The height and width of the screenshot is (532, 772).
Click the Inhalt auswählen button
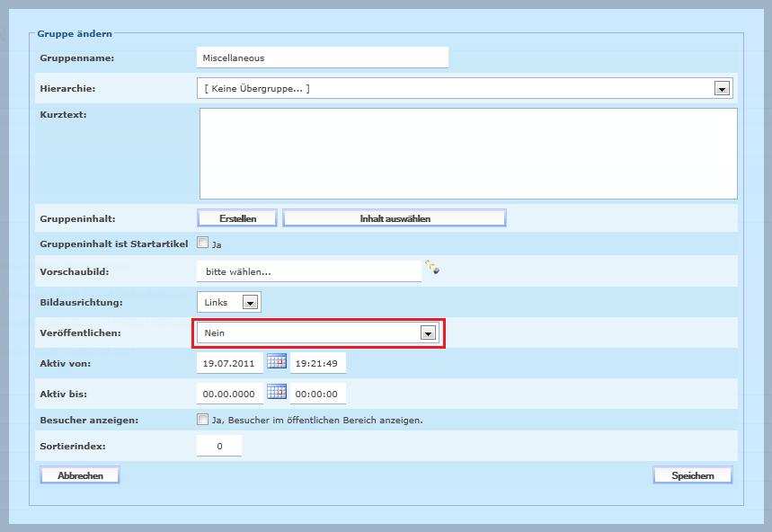[x=395, y=218]
